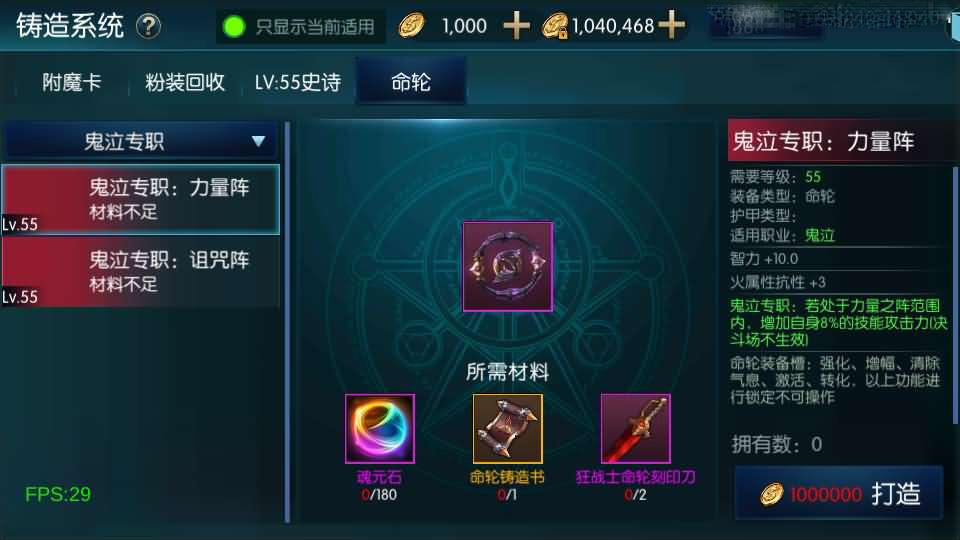Image resolution: width=960 pixels, height=540 pixels.
Task: Select the 魂元石 material icon
Action: point(380,429)
